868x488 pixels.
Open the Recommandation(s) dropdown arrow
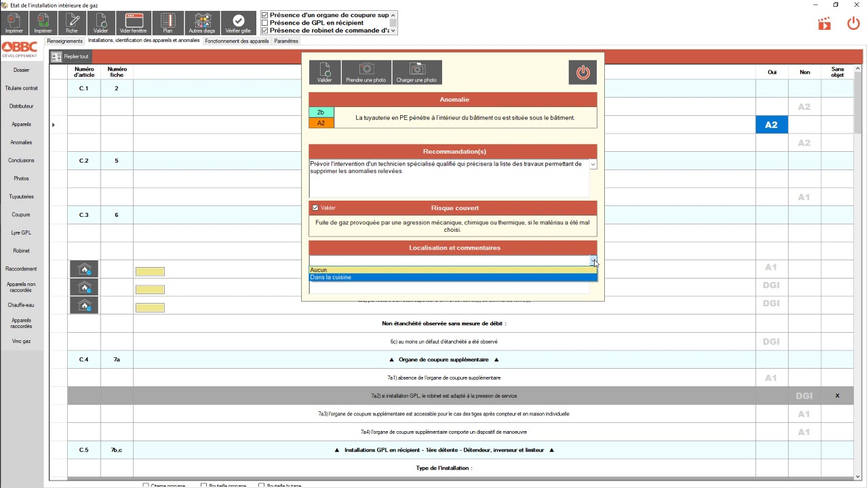coord(593,164)
